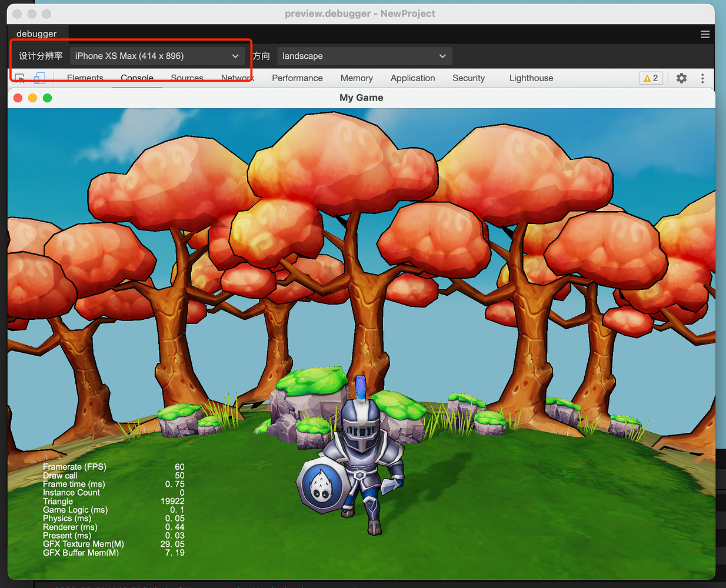Open the Lighthouse tab

[x=531, y=78]
